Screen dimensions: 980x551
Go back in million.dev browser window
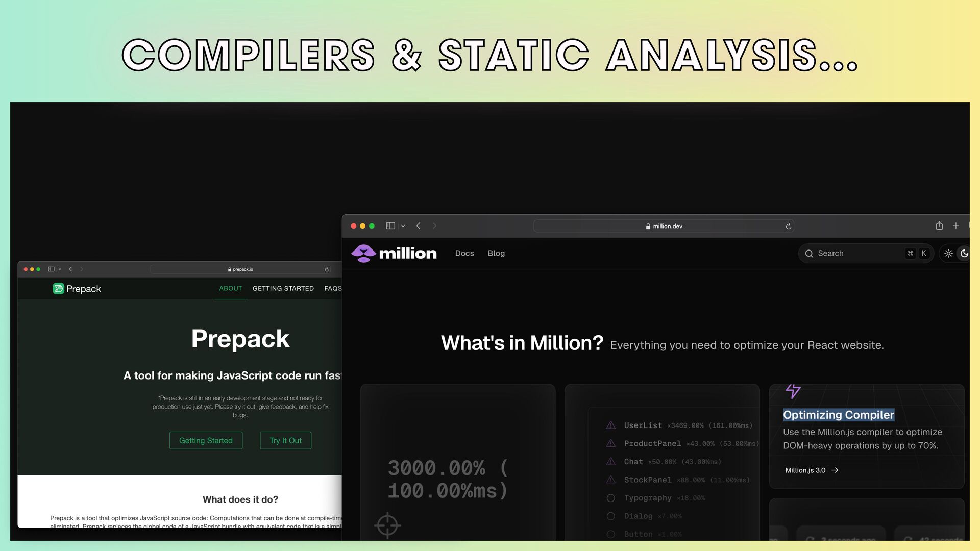pos(418,226)
